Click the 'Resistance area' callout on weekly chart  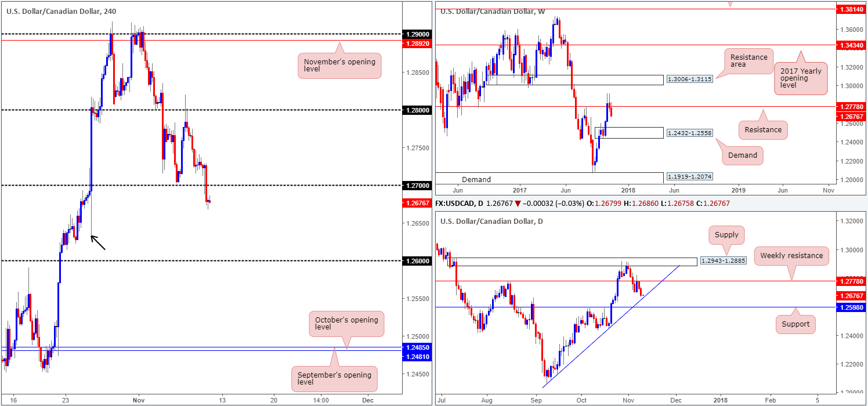(x=748, y=61)
